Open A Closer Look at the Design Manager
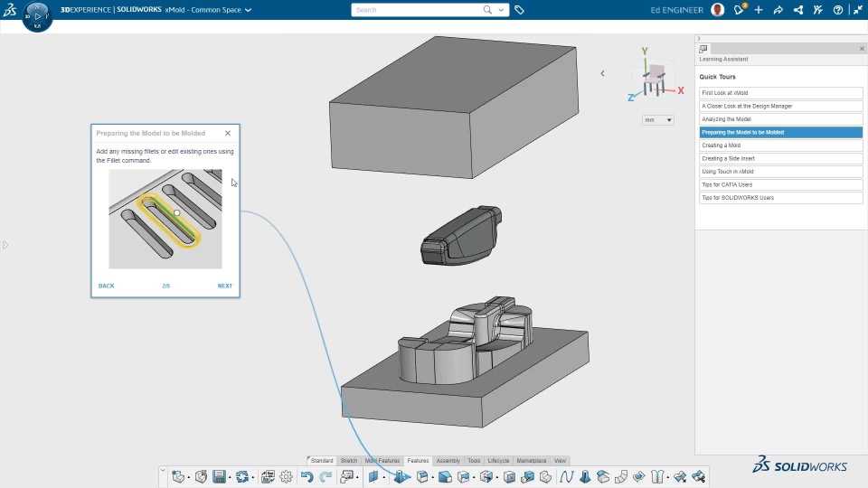 pyautogui.click(x=780, y=107)
